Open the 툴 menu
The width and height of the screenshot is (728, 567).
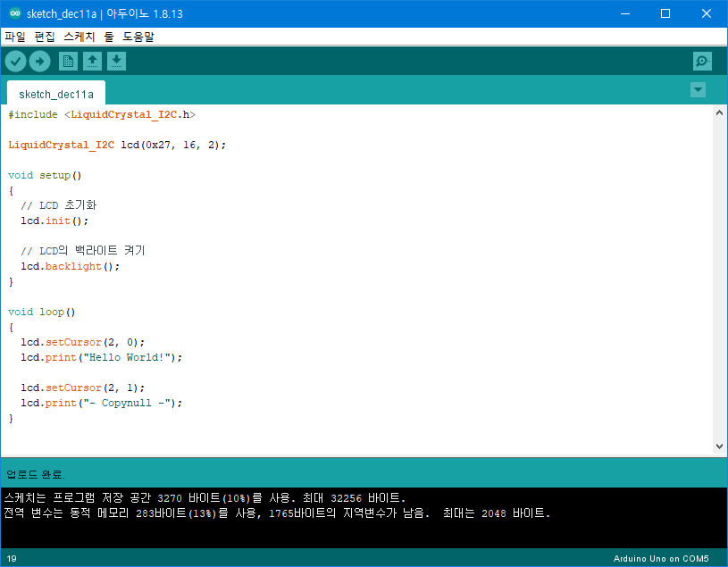tap(109, 37)
